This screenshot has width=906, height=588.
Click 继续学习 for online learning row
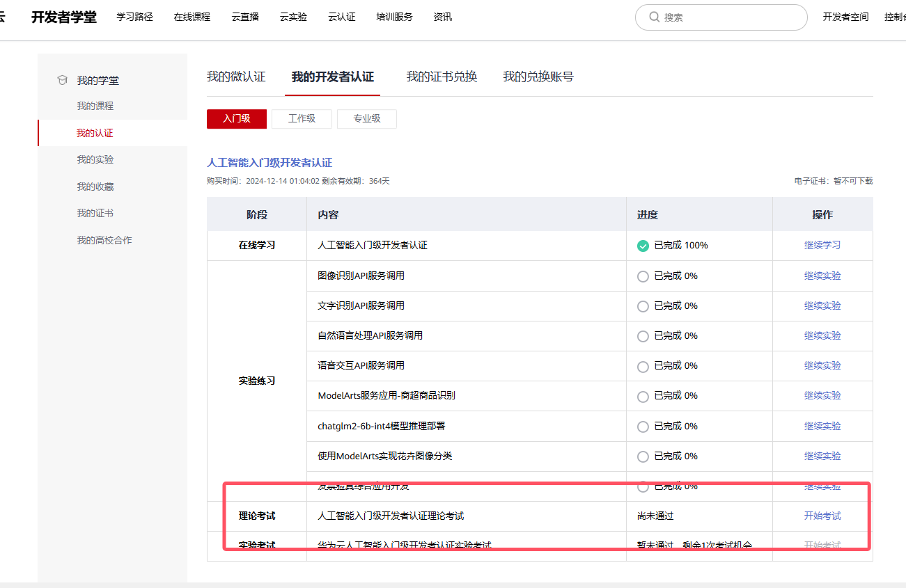[822, 246]
